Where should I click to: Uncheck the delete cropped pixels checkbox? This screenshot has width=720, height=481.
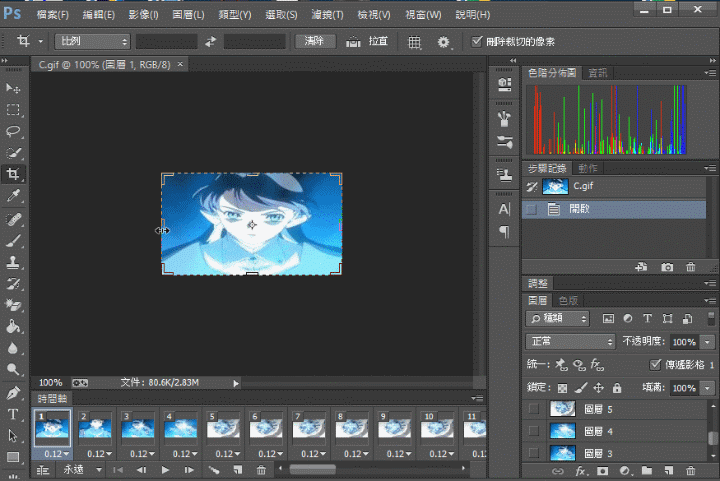[476, 42]
